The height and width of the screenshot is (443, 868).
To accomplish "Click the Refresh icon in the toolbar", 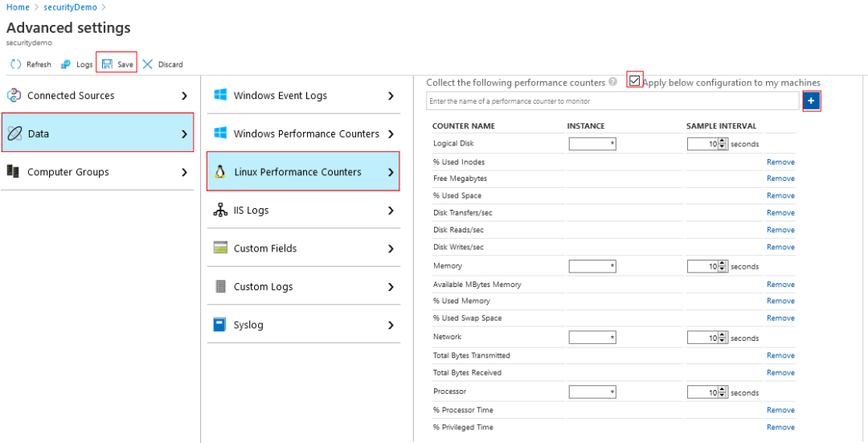I will (15, 64).
